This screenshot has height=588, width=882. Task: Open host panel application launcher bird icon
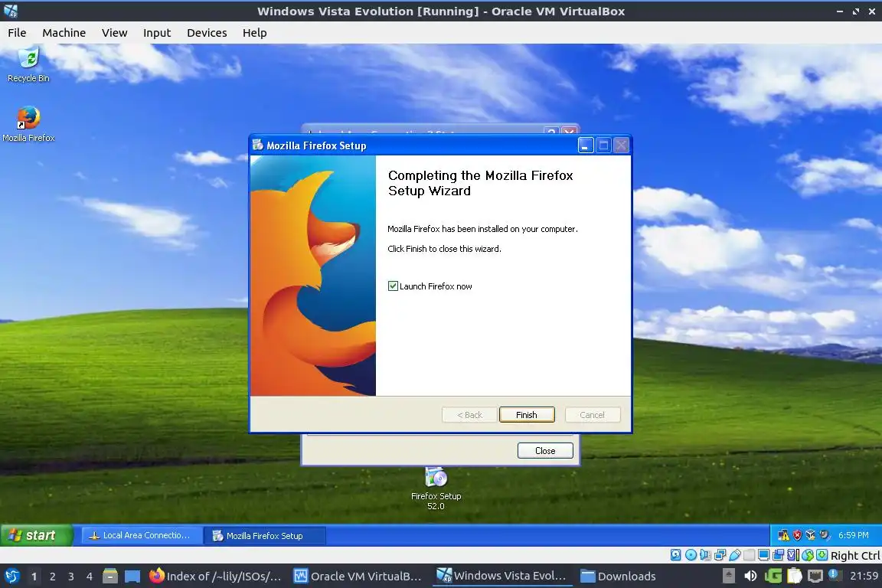(11, 577)
